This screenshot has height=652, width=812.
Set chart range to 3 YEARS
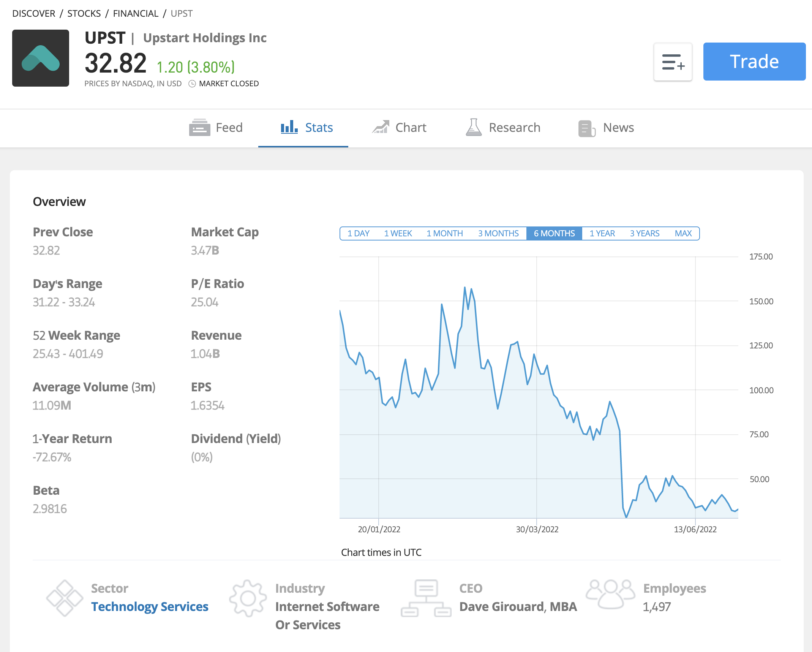tap(645, 233)
